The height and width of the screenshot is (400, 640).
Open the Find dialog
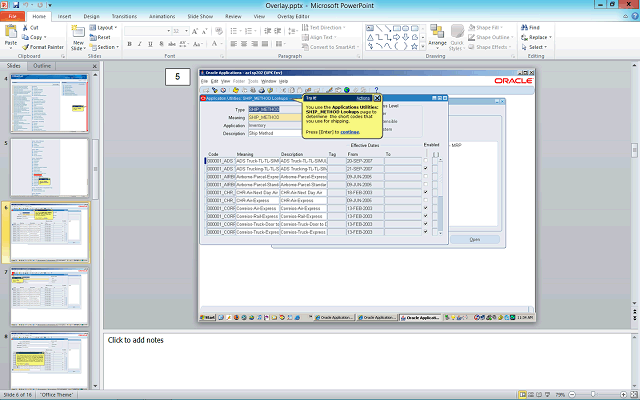[531, 27]
